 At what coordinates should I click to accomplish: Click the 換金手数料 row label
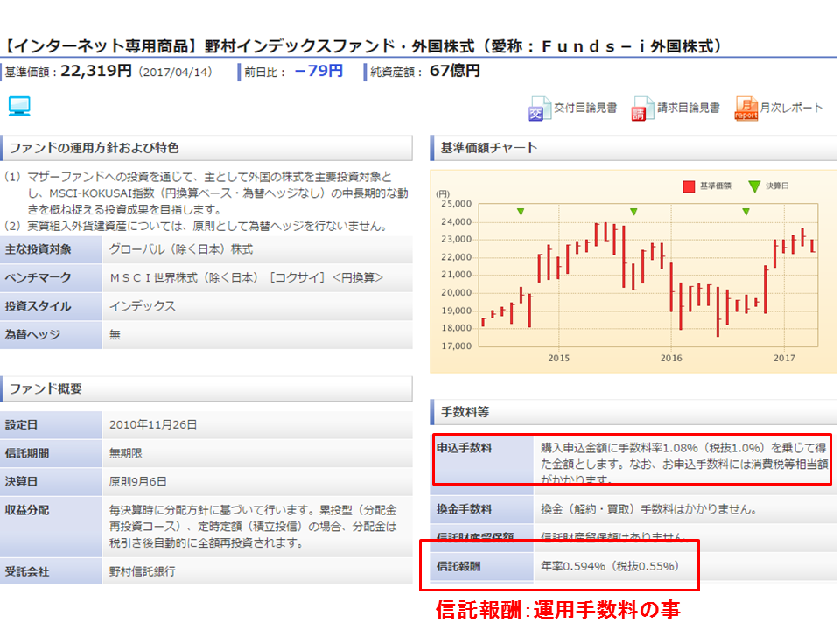click(464, 509)
